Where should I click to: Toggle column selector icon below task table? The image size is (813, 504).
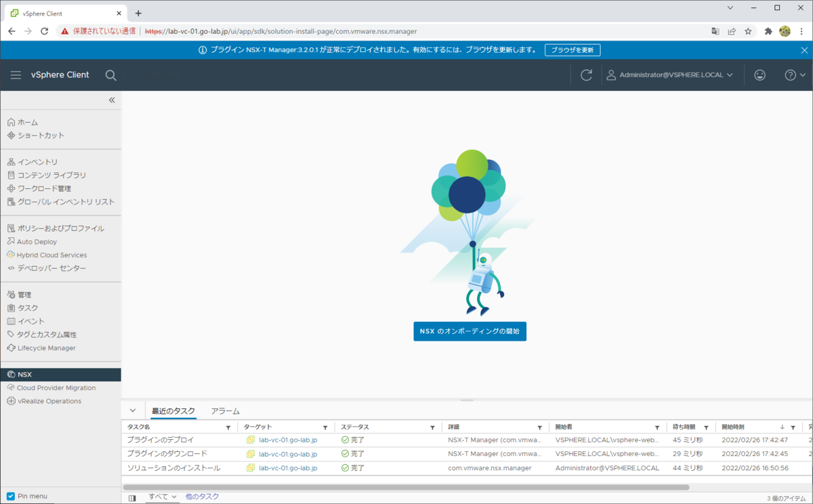[x=132, y=497]
